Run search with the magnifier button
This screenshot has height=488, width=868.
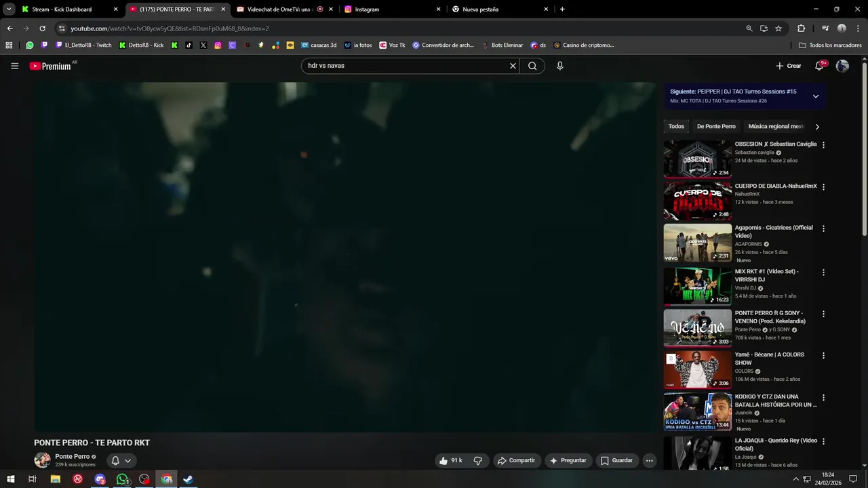tap(532, 66)
